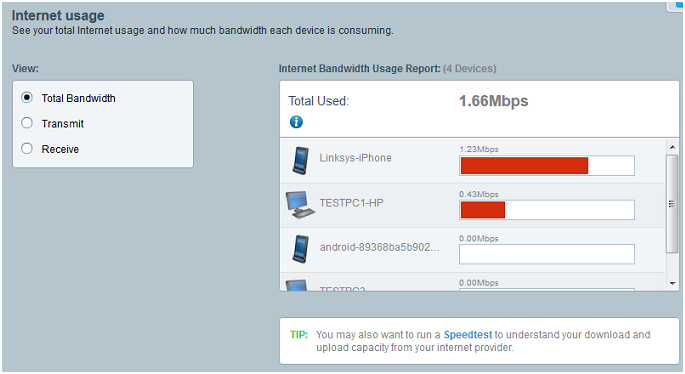Click the TESTPC1-HP 0.43Mbps usage bar
Viewport: 685px width, 374px height.
point(547,210)
